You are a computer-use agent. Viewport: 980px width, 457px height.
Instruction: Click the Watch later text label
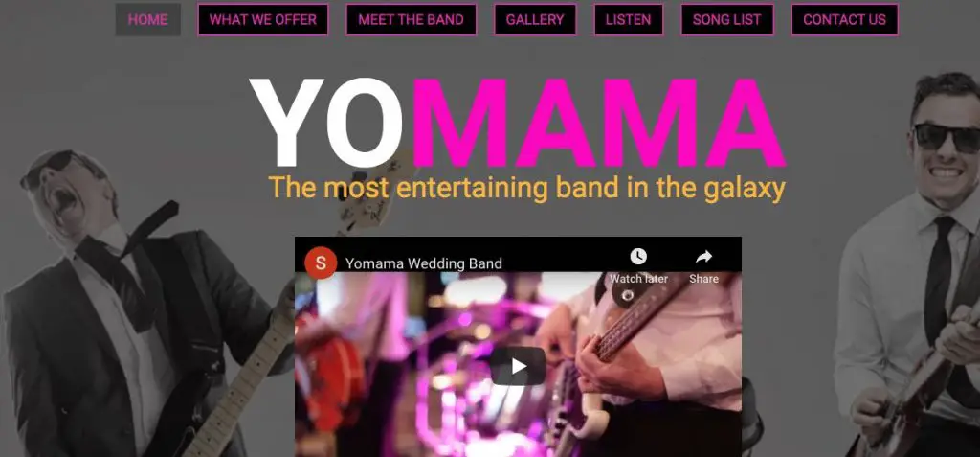click(x=638, y=279)
